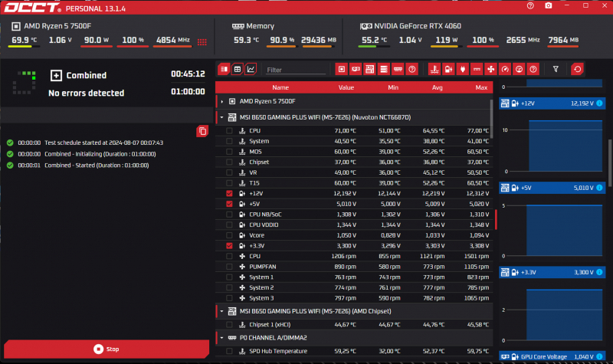
Task: Toggle the current sensor filter icon
Action: click(477, 69)
